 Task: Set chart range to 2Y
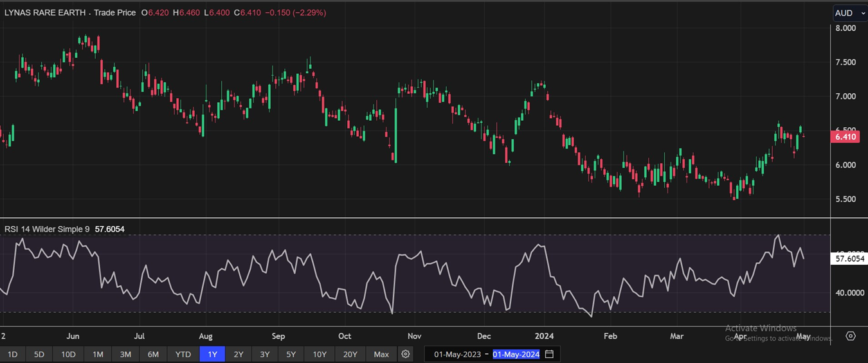pyautogui.click(x=239, y=354)
